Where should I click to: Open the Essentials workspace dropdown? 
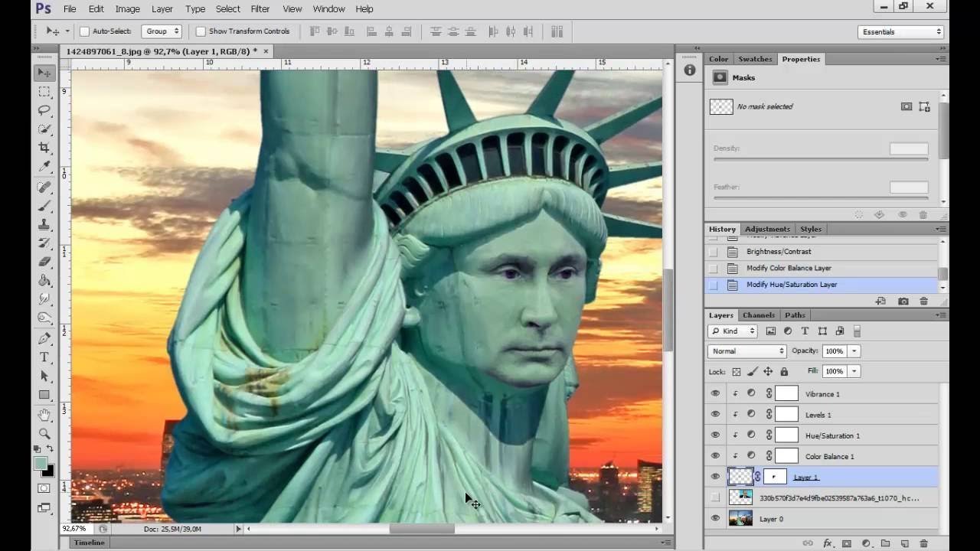901,31
